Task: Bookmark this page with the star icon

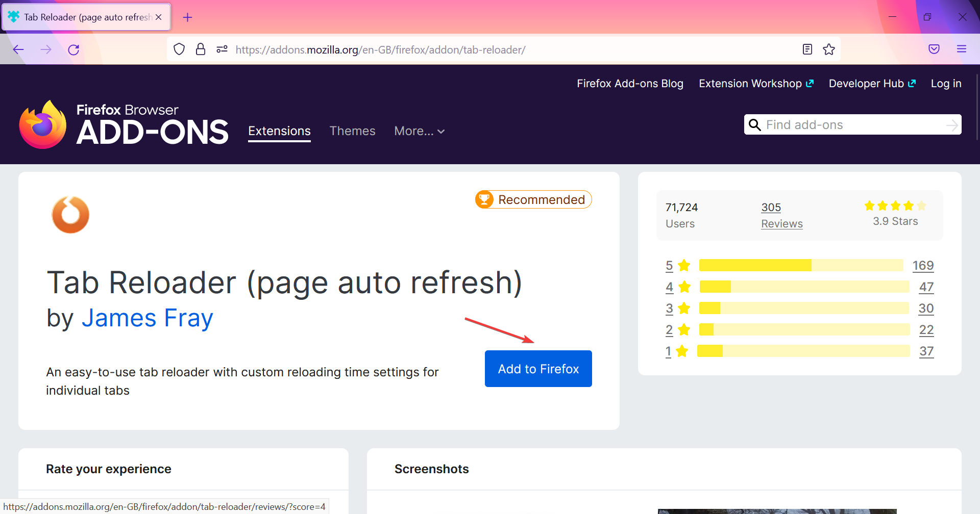Action: point(829,49)
